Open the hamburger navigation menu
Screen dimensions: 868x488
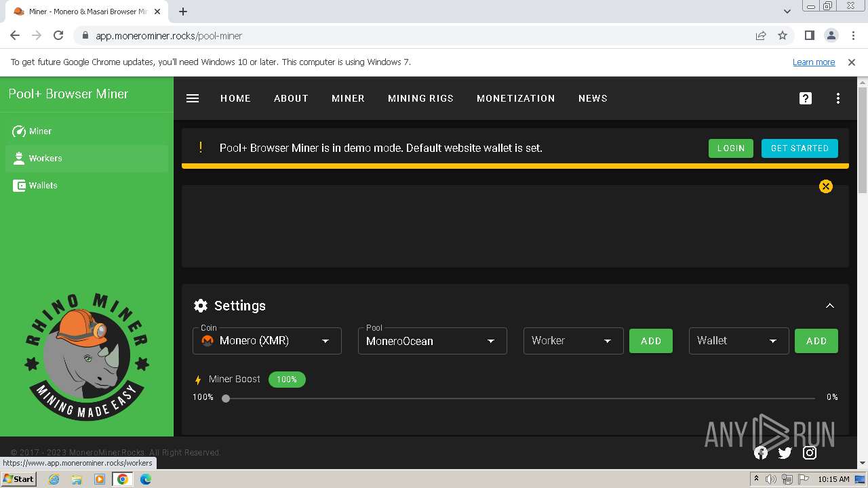coord(193,98)
